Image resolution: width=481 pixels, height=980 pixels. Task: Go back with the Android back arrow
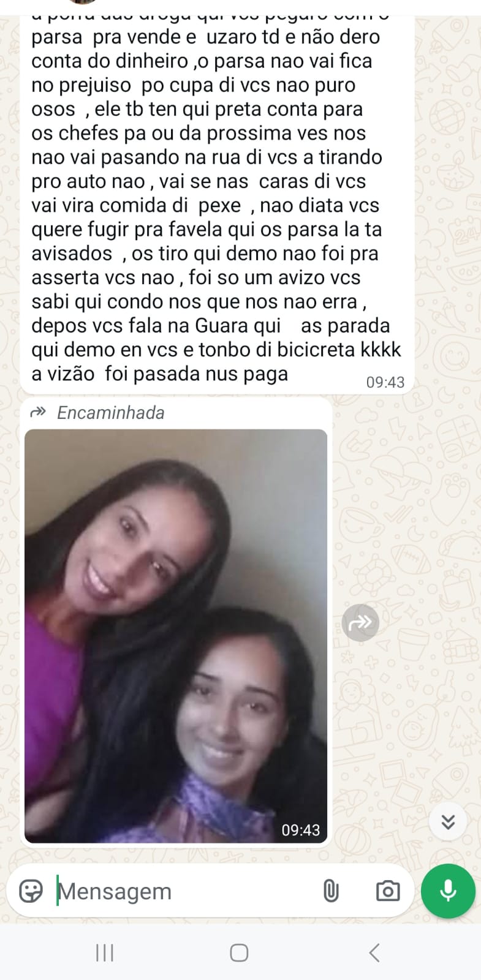point(374,952)
